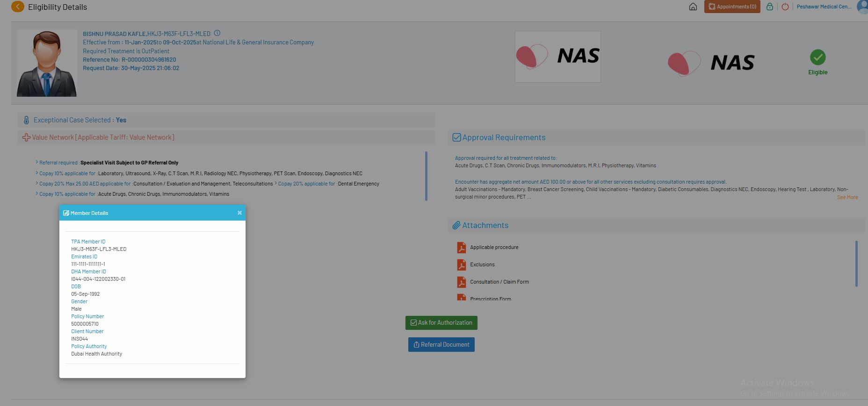
Task: Open the Prescription Form attachment name
Action: click(491, 299)
